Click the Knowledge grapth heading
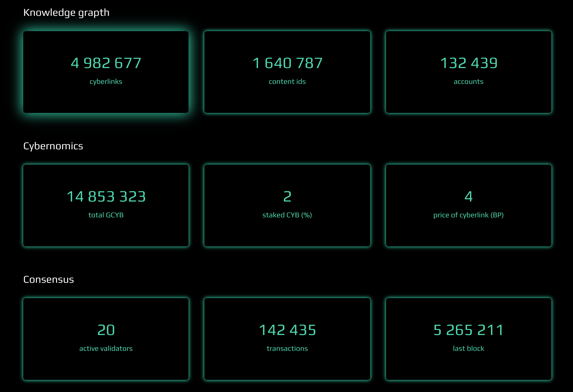The image size is (573, 392). coord(66,13)
